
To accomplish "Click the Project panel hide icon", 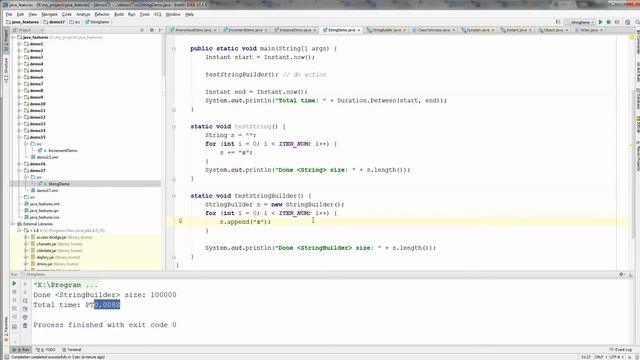I will click(x=160, y=30).
